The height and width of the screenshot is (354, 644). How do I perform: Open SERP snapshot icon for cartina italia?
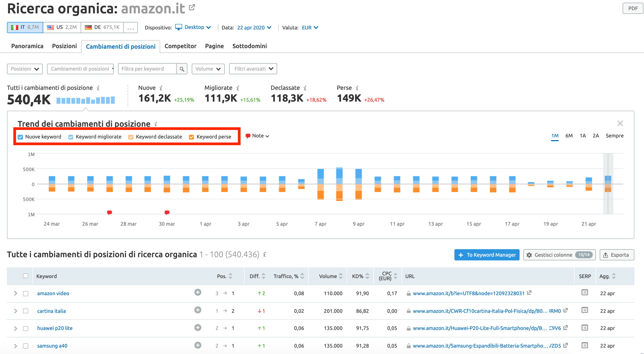[584, 310]
